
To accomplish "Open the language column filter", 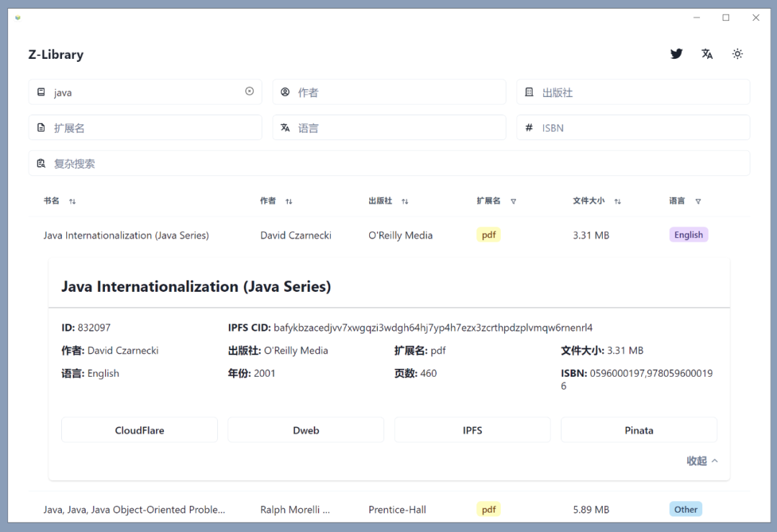I will click(698, 201).
